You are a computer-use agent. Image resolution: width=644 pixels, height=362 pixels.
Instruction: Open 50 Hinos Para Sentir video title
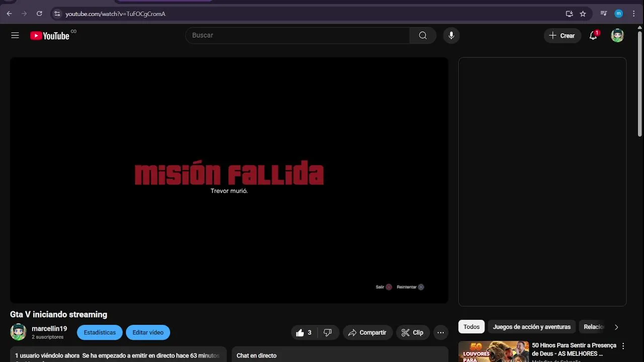(x=574, y=349)
